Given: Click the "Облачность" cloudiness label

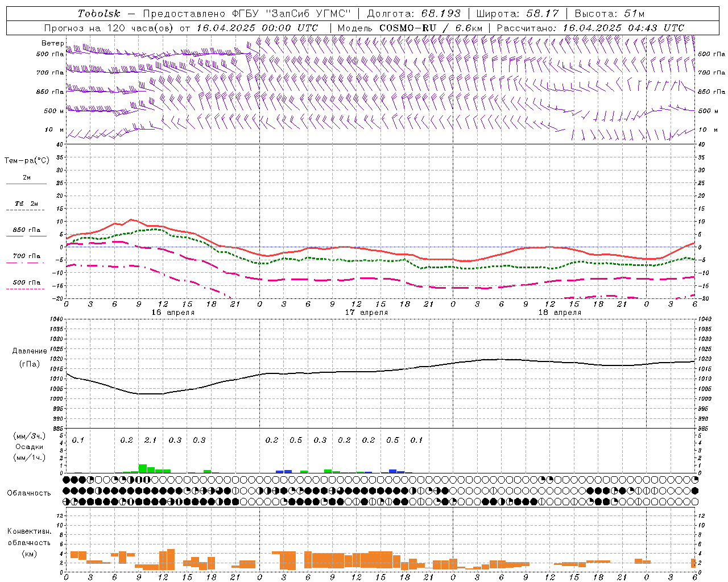Looking at the screenshot, I should coord(29,493).
